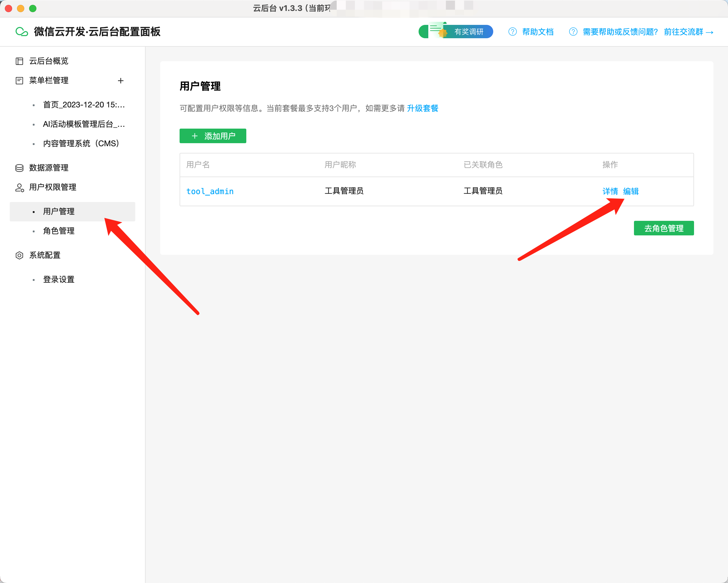The image size is (728, 583).
Task: Click the WeChat cloud logo icon
Action: pos(22,32)
